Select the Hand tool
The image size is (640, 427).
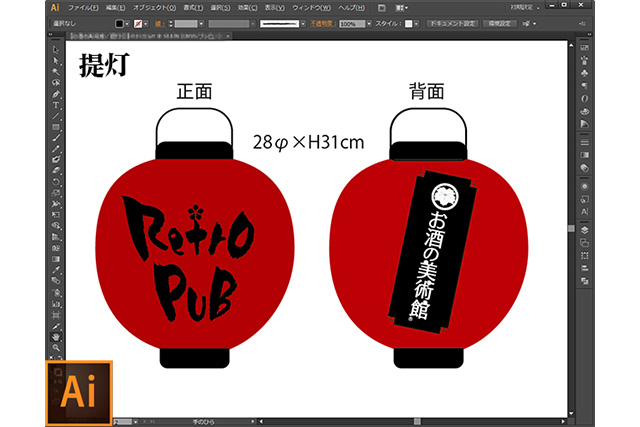click(56, 337)
